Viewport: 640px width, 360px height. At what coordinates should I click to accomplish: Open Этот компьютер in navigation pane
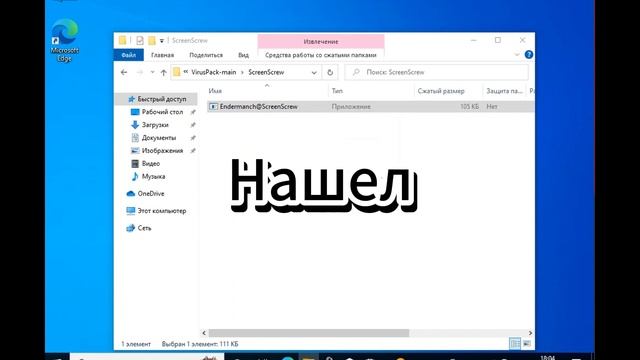156,211
